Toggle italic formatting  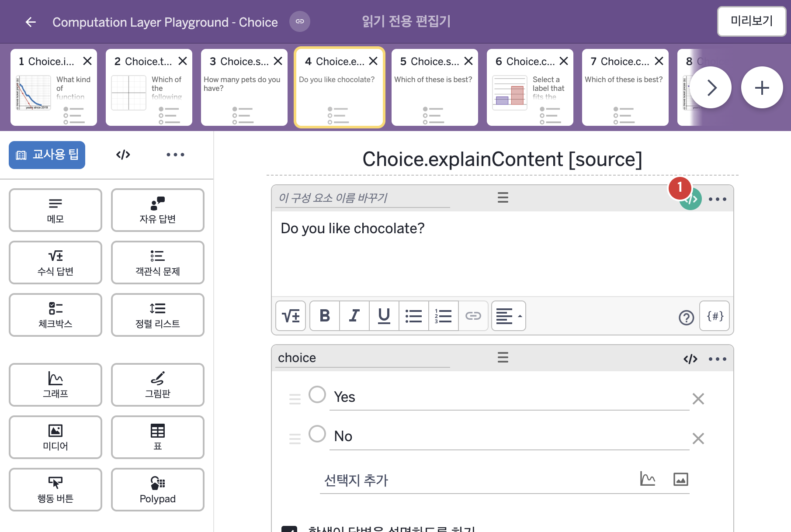(x=354, y=316)
